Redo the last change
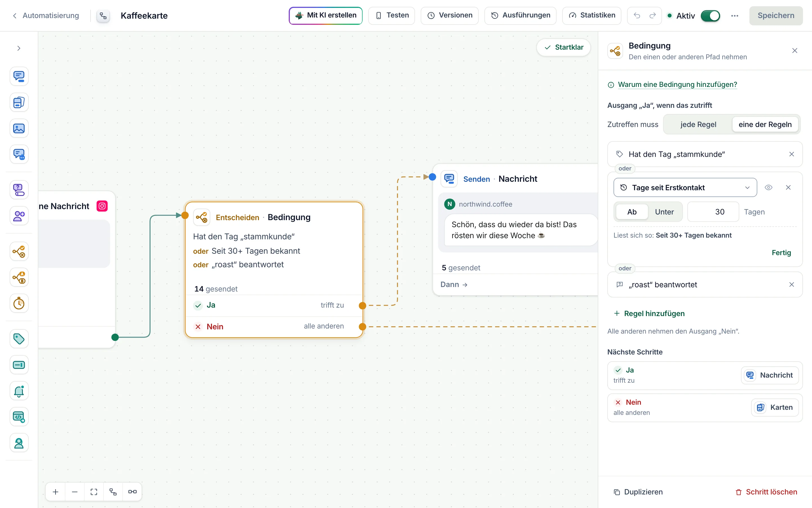The width and height of the screenshot is (812, 508). 653,16
